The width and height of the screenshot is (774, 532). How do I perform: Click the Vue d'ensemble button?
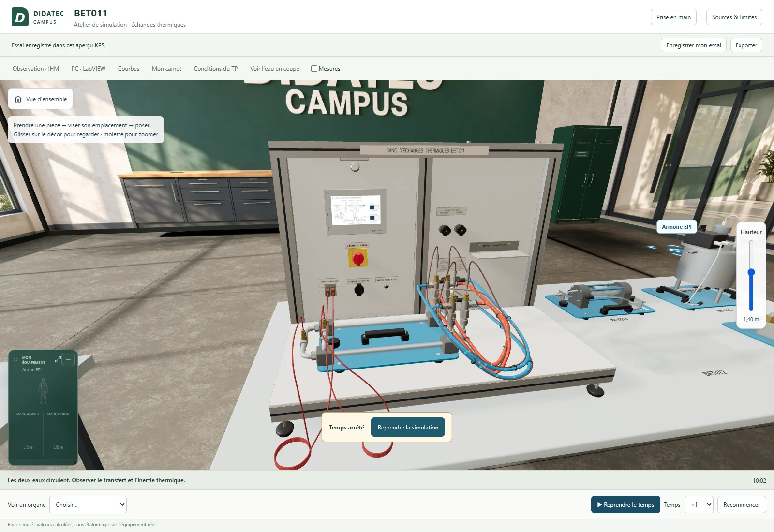coord(41,99)
